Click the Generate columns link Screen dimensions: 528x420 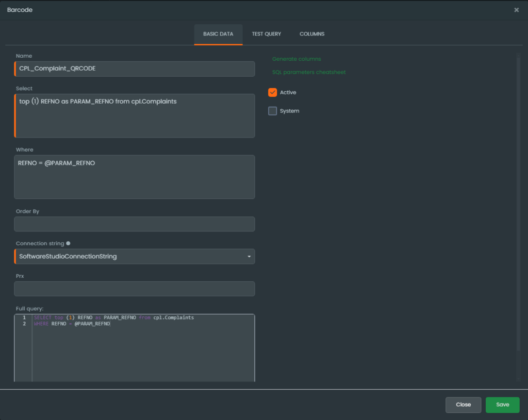296,59
